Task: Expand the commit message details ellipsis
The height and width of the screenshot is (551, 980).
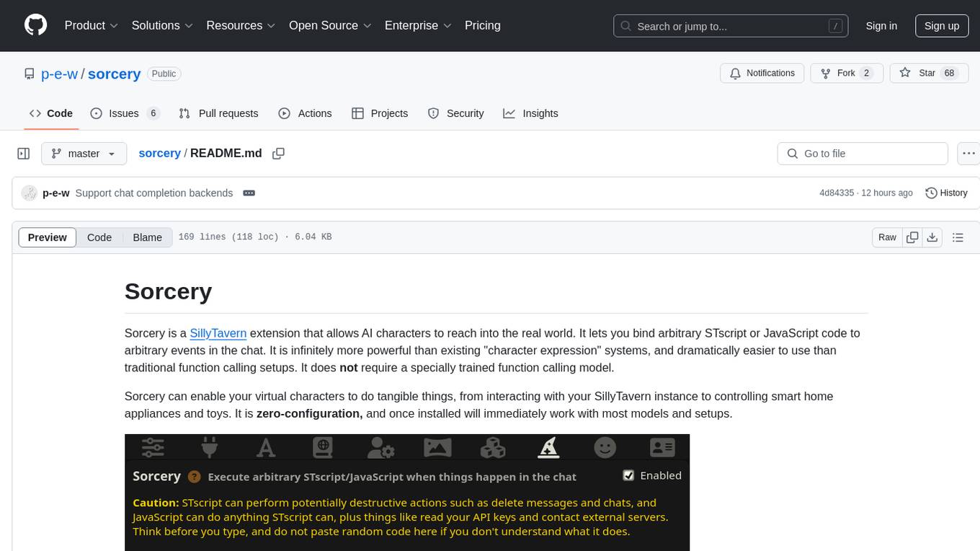Action: pyautogui.click(x=249, y=193)
